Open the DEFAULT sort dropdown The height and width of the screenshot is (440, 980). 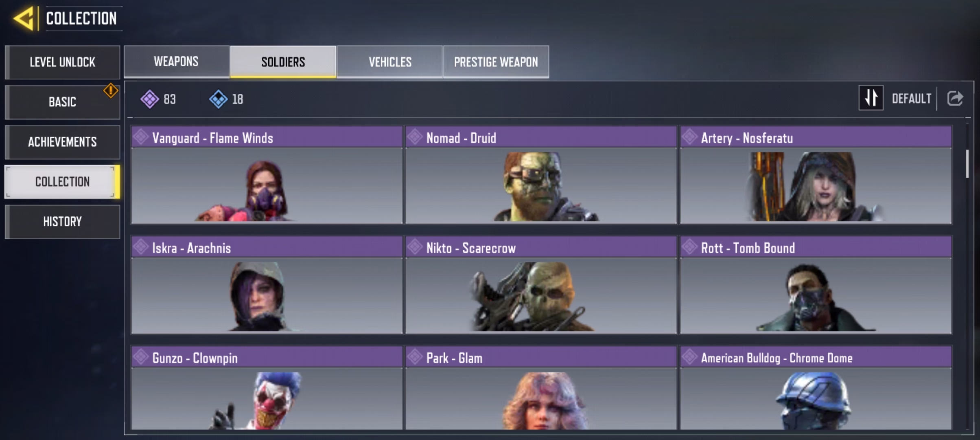[x=911, y=99]
